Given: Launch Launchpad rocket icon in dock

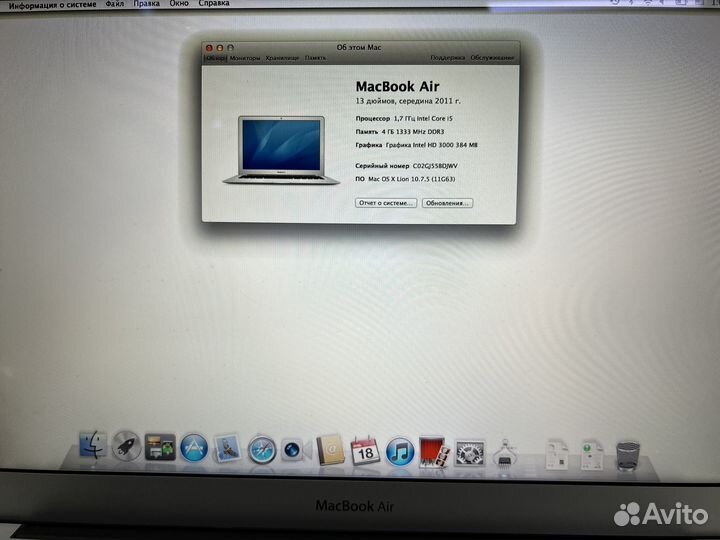Looking at the screenshot, I should pos(126,445).
